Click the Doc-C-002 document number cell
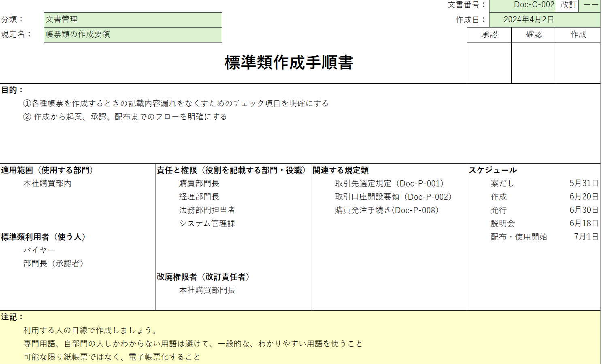This screenshot has height=364, width=602. tap(522, 5)
